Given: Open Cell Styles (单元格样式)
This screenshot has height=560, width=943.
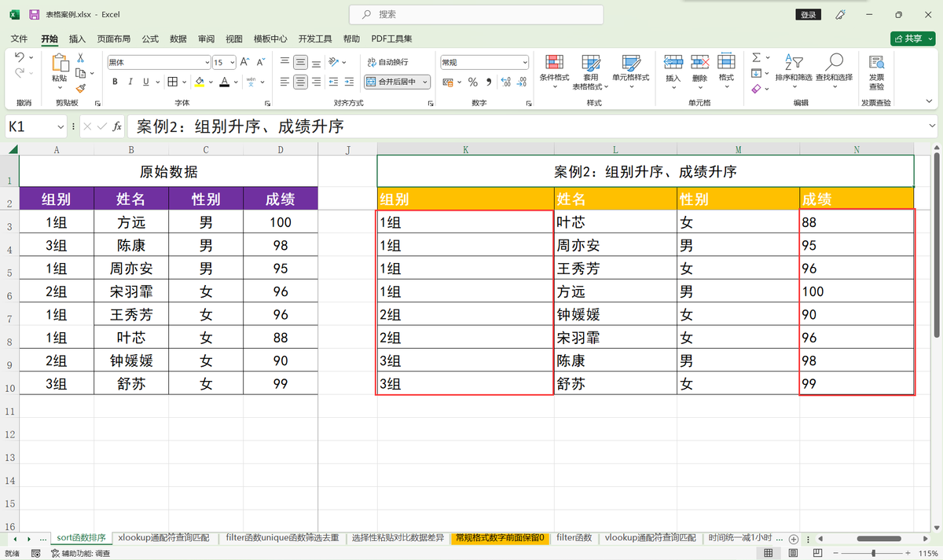Looking at the screenshot, I should point(631,71).
